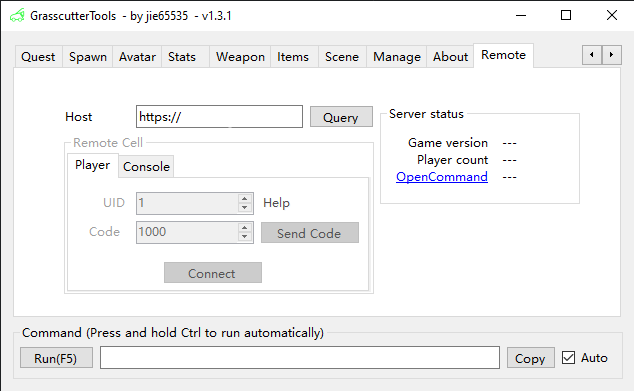Open the Items tab
Screen dimensions: 634x391
coord(293,57)
